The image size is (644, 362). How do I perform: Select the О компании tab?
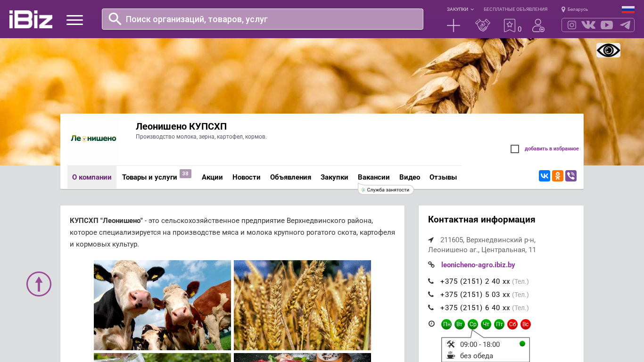tap(92, 177)
